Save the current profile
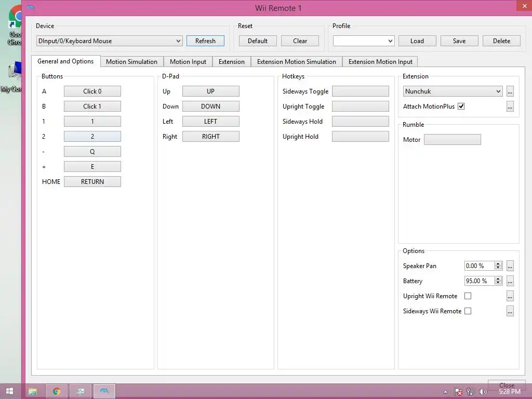This screenshot has width=532, height=399. point(459,41)
